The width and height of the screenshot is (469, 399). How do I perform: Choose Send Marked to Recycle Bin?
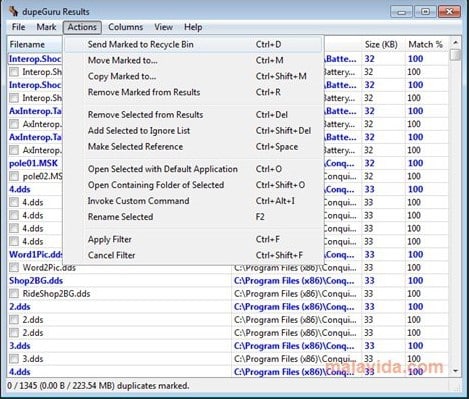coord(193,44)
